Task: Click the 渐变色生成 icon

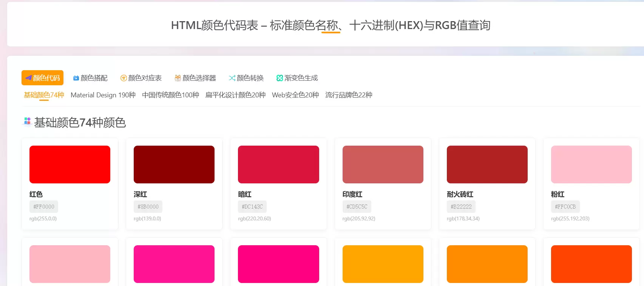Action: [280, 78]
